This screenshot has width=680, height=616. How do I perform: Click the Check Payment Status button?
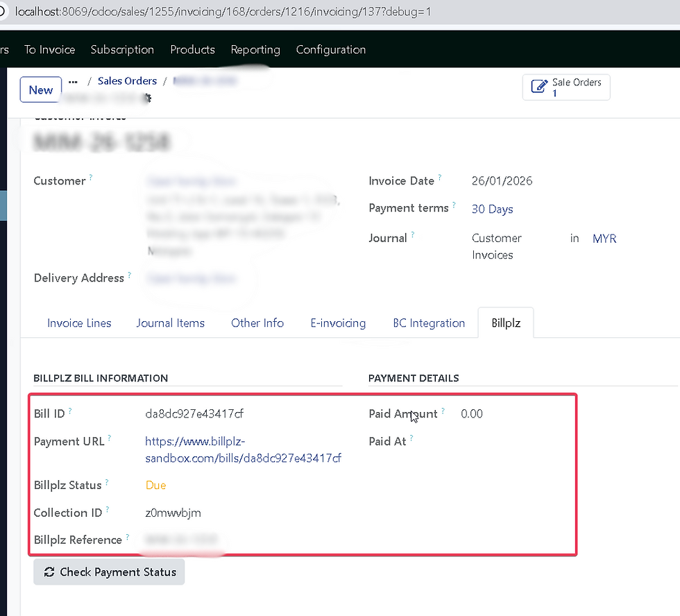click(x=109, y=572)
